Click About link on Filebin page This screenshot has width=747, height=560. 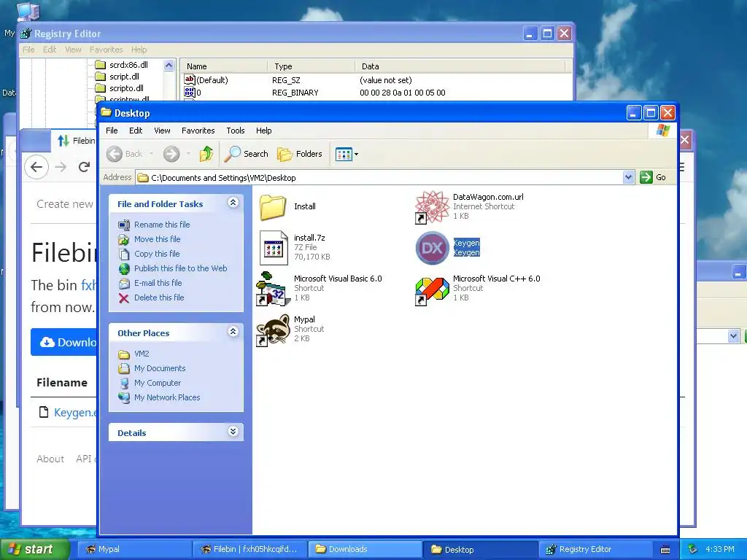click(50, 459)
